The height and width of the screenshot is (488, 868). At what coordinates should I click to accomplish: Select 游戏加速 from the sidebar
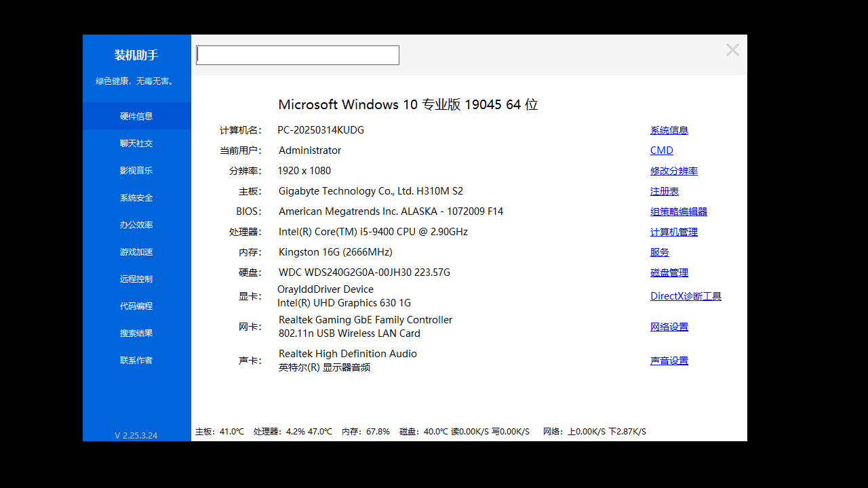(x=137, y=251)
